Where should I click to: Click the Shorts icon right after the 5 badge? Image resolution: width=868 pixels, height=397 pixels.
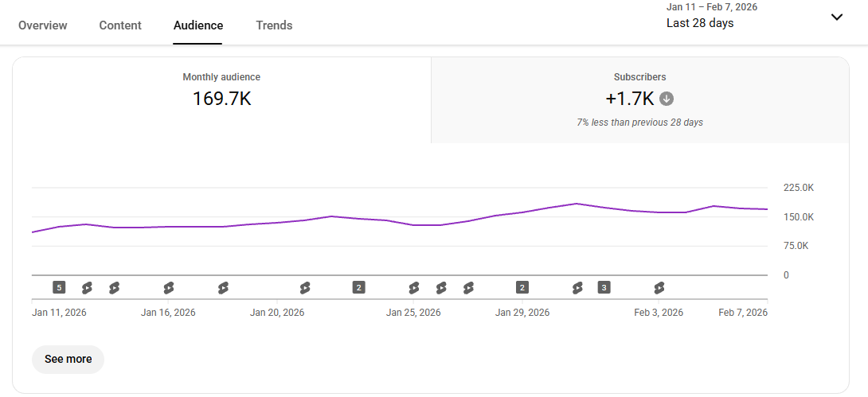pos(87,287)
